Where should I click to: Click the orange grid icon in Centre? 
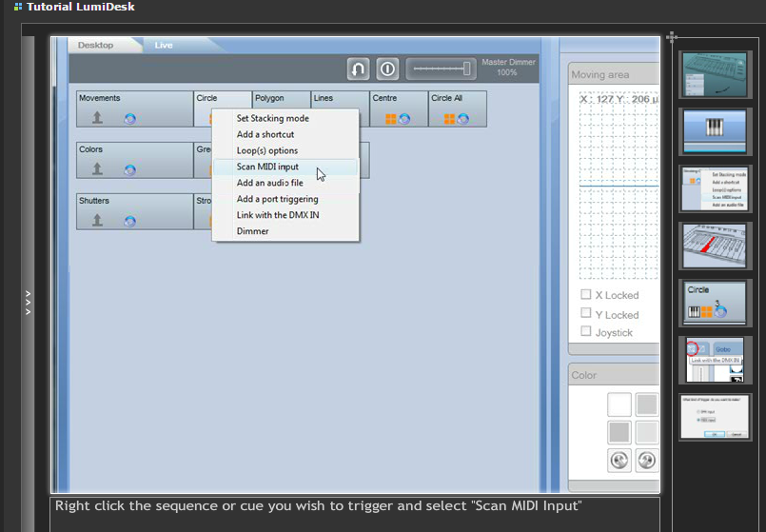tap(390, 118)
